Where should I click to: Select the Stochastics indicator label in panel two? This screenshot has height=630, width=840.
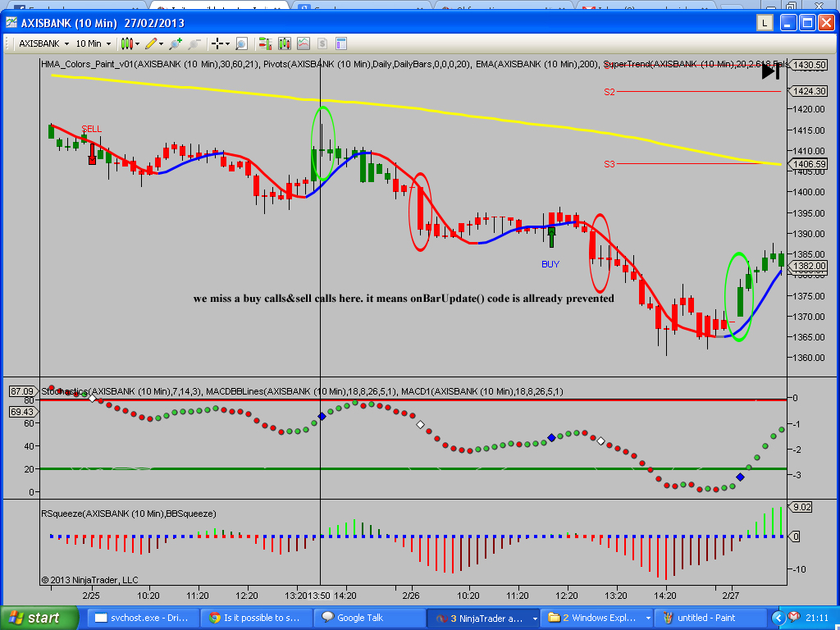pyautogui.click(x=121, y=391)
